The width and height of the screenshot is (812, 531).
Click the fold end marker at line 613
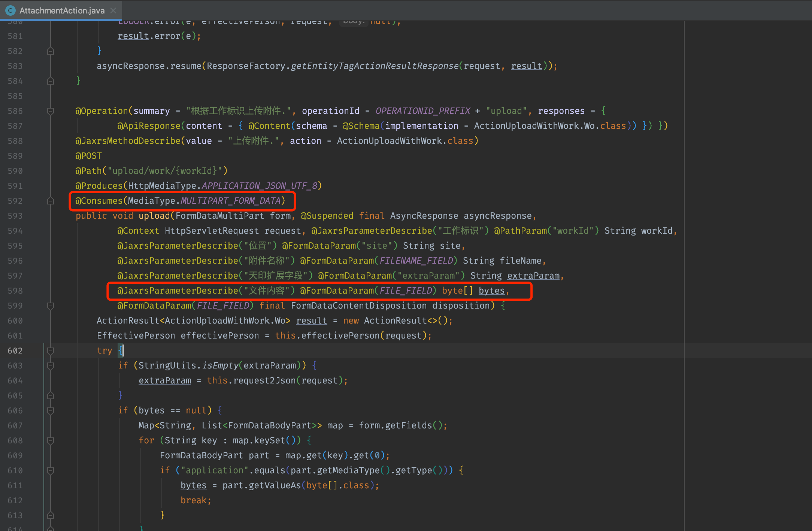coord(51,516)
